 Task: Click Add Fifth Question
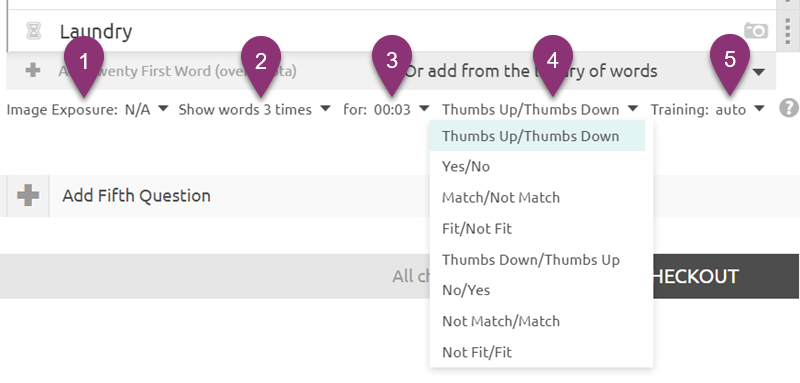tap(136, 196)
